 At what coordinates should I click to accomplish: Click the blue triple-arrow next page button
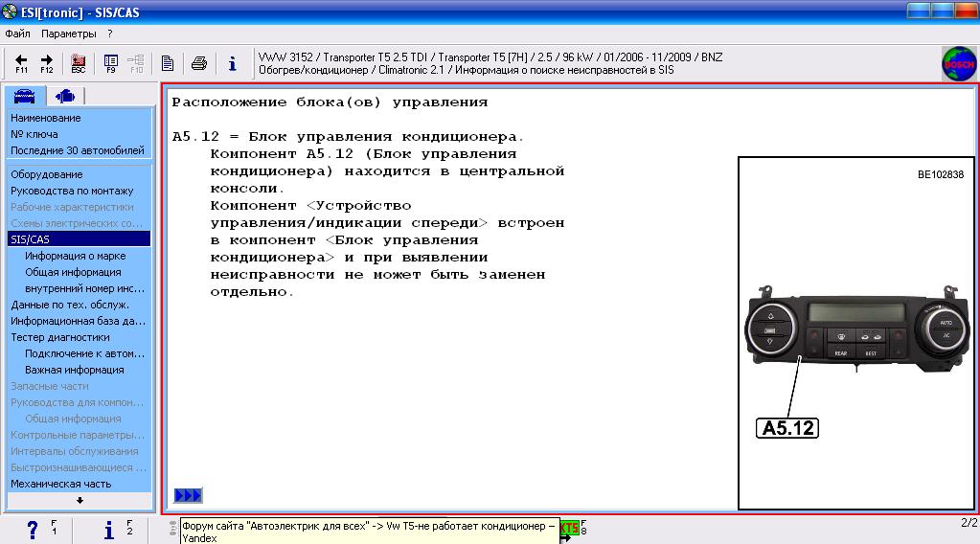(188, 495)
